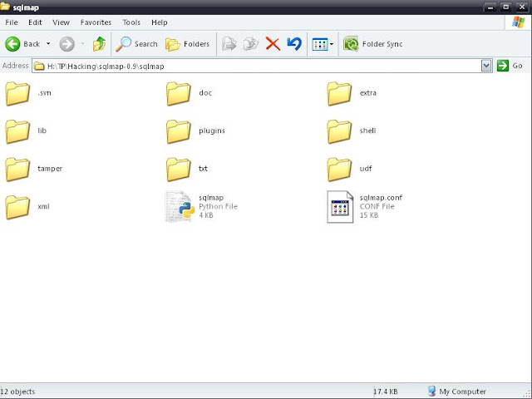The height and width of the screenshot is (399, 532).
Task: Undo with the blue curved arrow
Action: click(x=294, y=44)
